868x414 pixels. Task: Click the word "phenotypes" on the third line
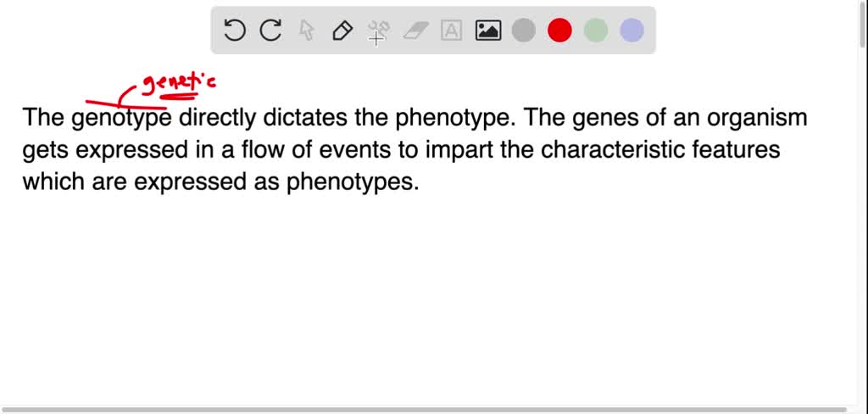(x=370, y=182)
